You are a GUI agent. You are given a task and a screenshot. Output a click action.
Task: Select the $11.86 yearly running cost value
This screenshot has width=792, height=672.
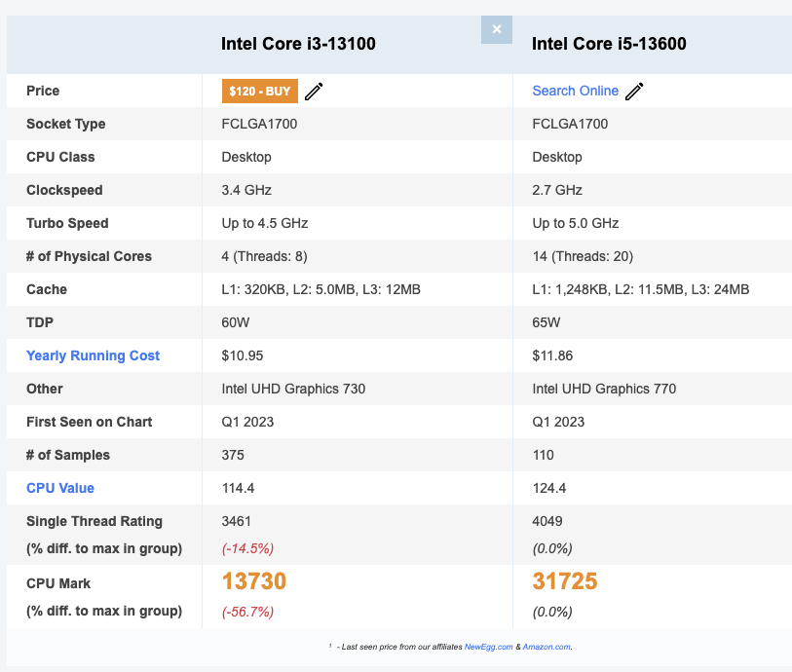point(552,355)
